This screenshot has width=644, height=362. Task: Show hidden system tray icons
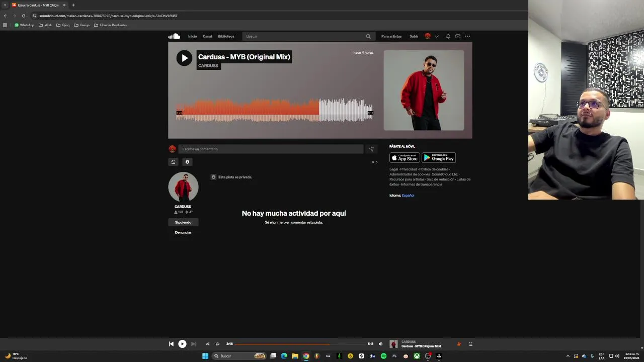pyautogui.click(x=568, y=356)
